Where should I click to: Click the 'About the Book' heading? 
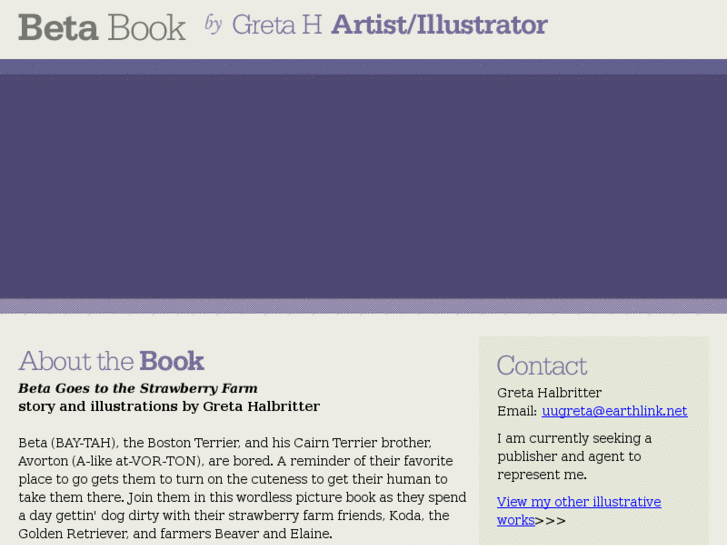(x=111, y=361)
